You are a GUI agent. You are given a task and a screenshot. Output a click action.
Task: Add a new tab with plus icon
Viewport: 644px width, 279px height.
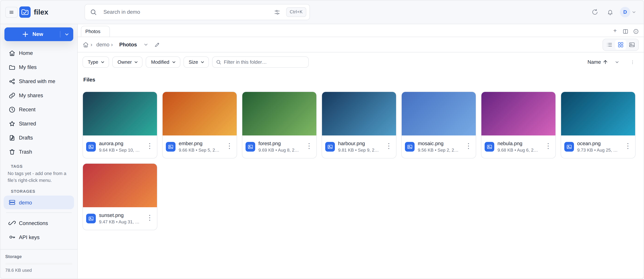[x=615, y=31]
